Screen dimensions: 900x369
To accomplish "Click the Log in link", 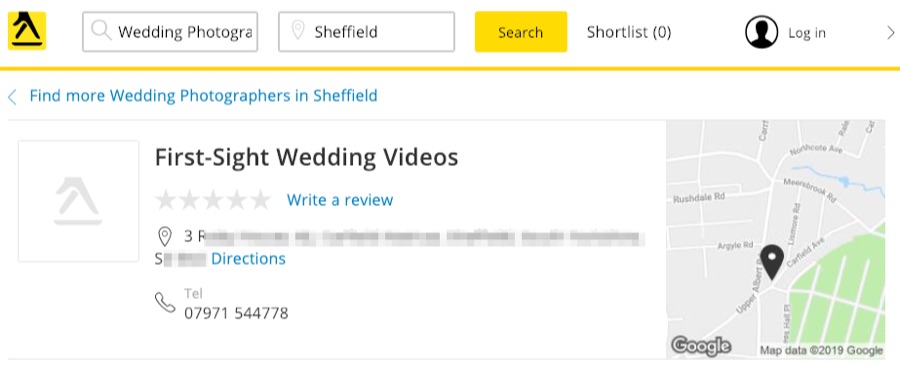I will point(806,33).
